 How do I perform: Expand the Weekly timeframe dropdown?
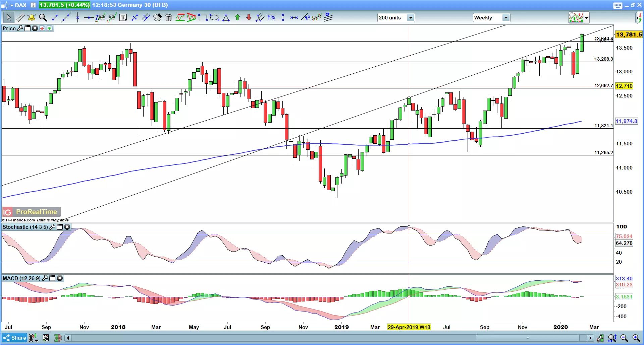click(506, 18)
